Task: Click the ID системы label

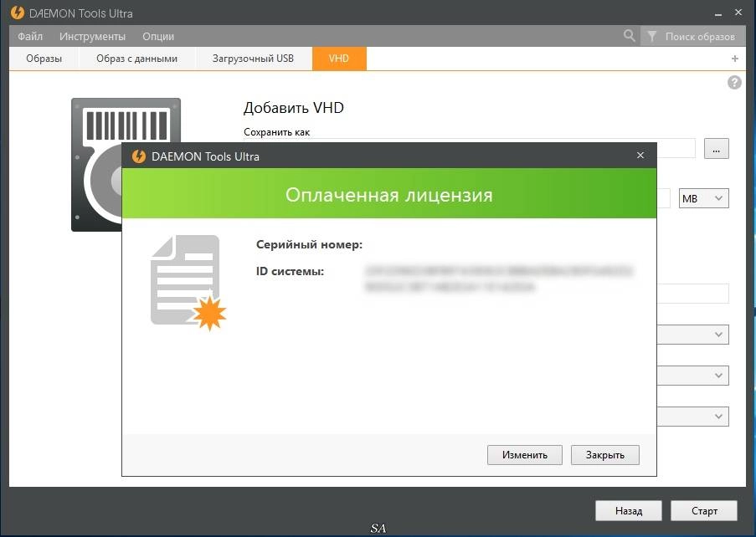Action: (290, 271)
